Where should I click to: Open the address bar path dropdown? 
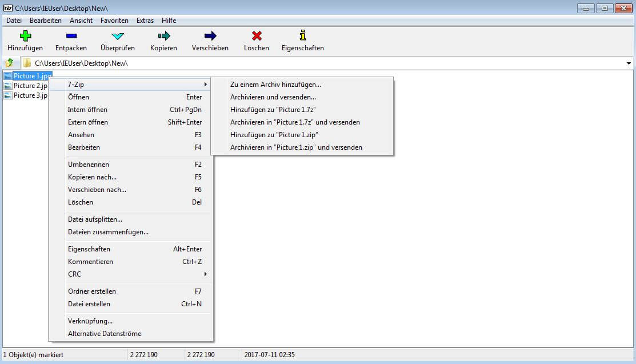click(x=629, y=63)
